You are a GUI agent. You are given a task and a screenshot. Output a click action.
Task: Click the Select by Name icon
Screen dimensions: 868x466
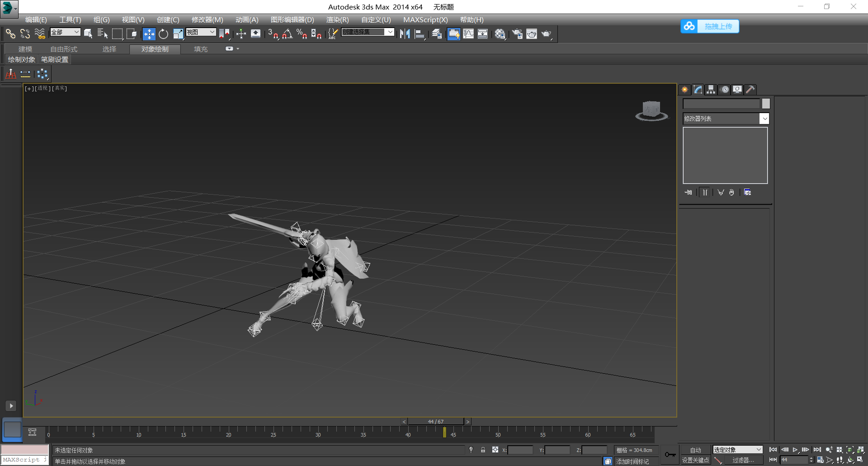[x=102, y=34]
